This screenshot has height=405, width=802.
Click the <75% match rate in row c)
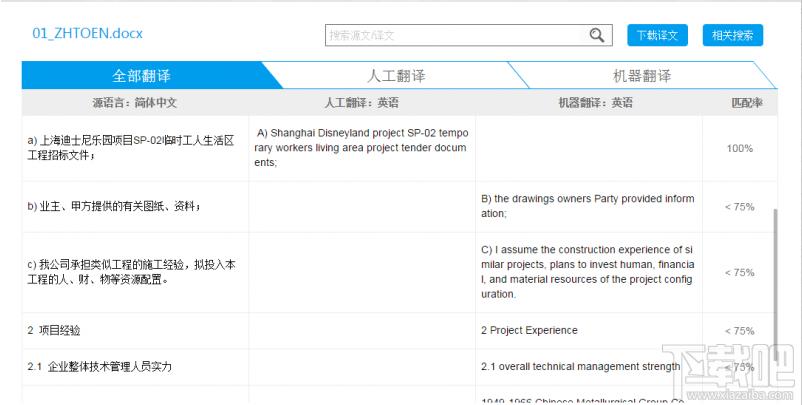(x=740, y=273)
